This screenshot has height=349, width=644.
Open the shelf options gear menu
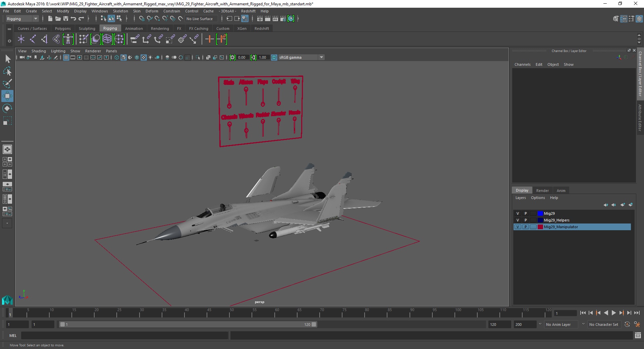(x=9, y=41)
